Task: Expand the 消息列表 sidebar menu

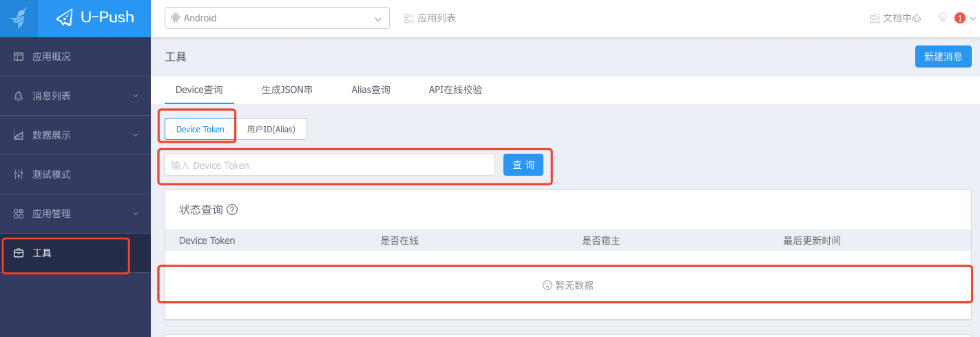Action: pos(75,96)
